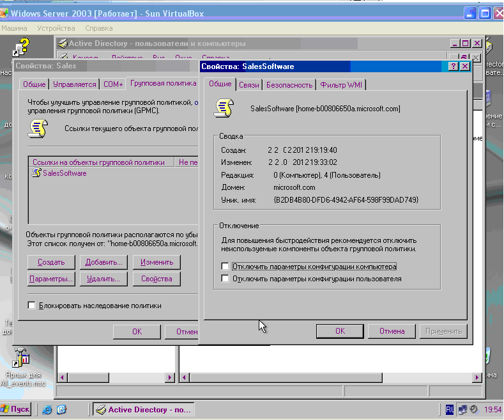Open the Справка menu in VirtualBox
This screenshot has width=504, height=420.
(98, 28)
